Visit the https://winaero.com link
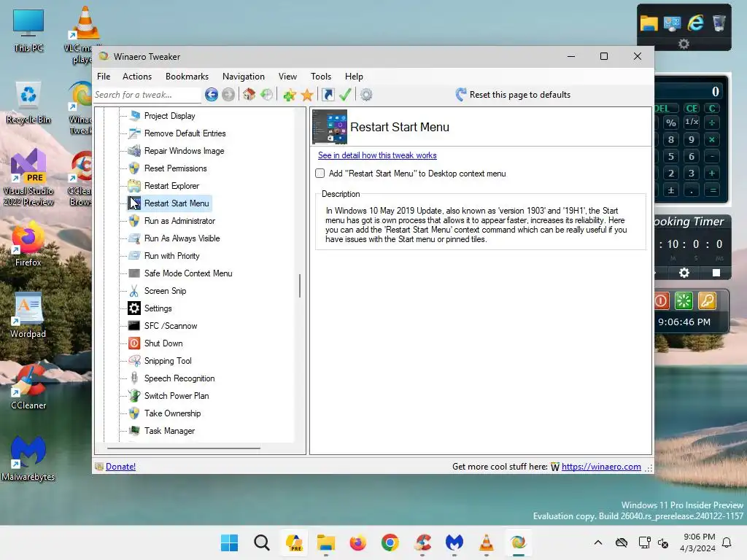 [x=601, y=467]
